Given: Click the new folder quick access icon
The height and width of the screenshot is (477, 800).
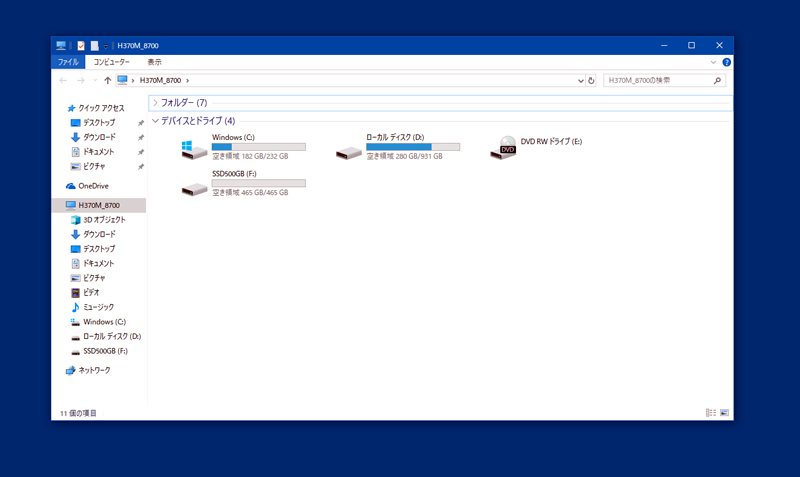Looking at the screenshot, I should point(94,45).
